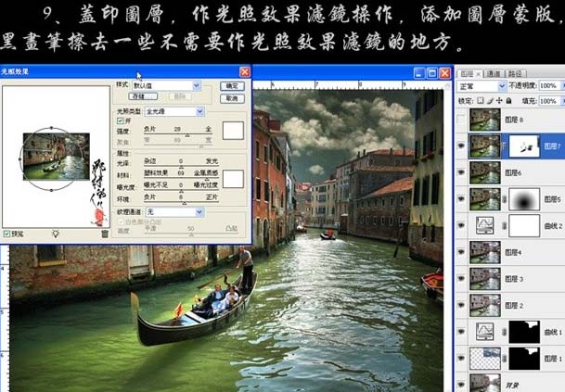The height and width of the screenshot is (392, 565).
Task: Click the lock transparent pixels icon
Action: (x=481, y=100)
